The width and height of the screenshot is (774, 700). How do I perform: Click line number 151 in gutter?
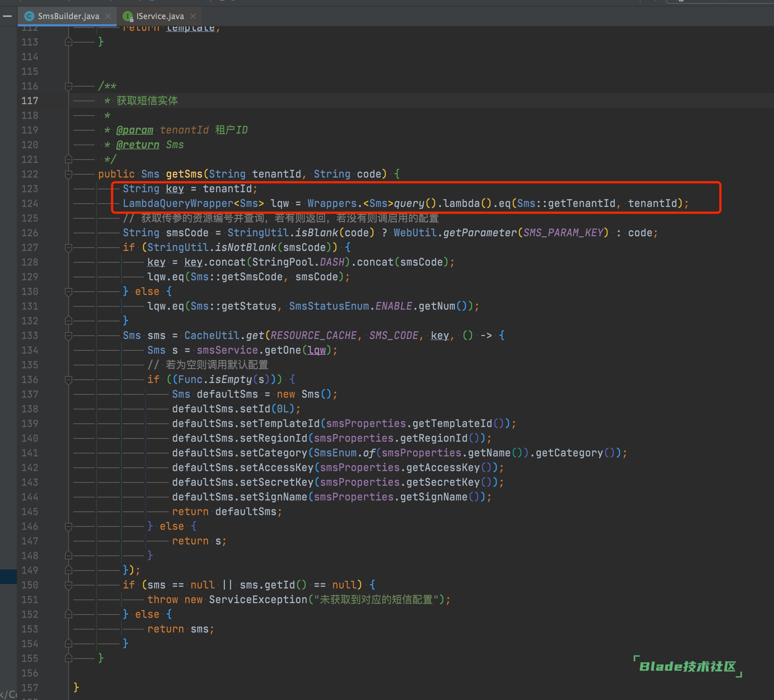(30, 600)
